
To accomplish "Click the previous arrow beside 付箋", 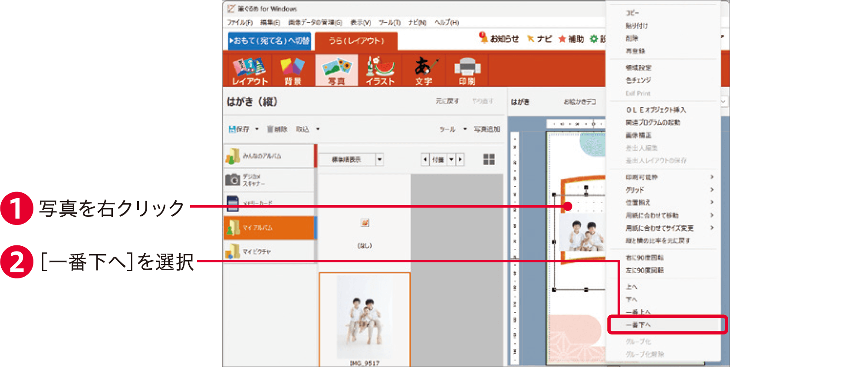I will (425, 160).
